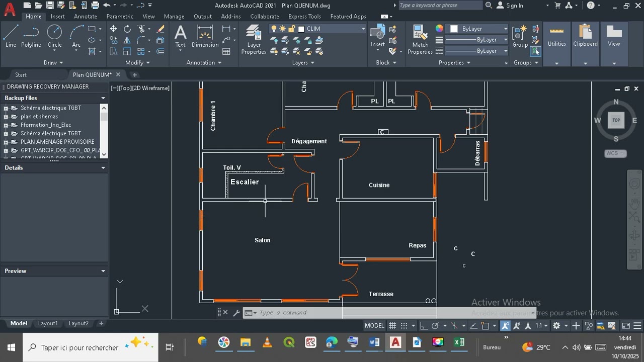Viewport: 644px width, 362px height.
Task: Select the Stretch tool
Action: click(113, 51)
